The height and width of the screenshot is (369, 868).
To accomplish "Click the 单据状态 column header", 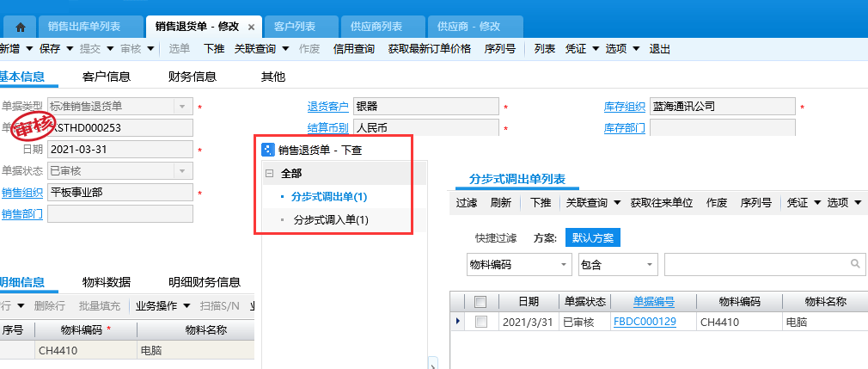I will point(584,302).
